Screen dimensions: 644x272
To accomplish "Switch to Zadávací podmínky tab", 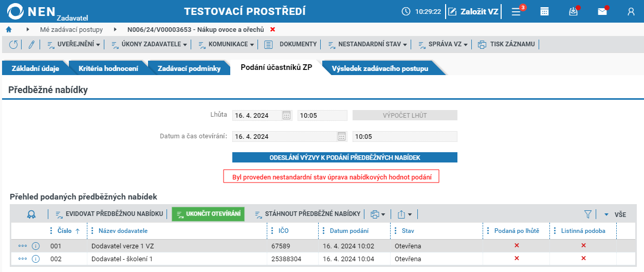I will pyautogui.click(x=189, y=68).
